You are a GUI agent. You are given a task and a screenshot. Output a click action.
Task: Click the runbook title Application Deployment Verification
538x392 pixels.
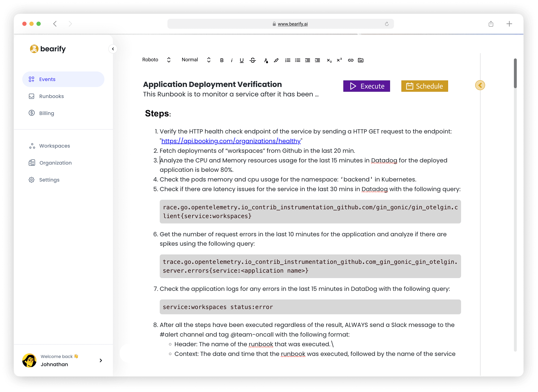coord(212,84)
